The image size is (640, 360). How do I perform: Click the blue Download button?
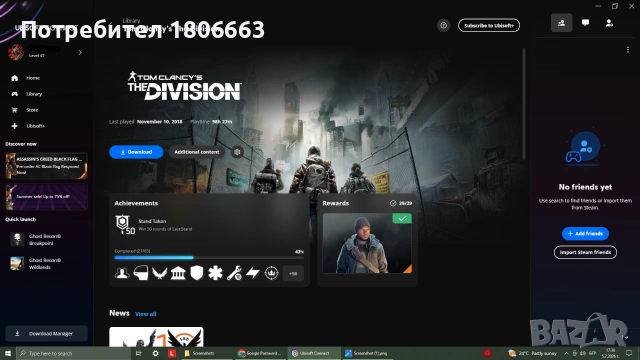point(136,152)
